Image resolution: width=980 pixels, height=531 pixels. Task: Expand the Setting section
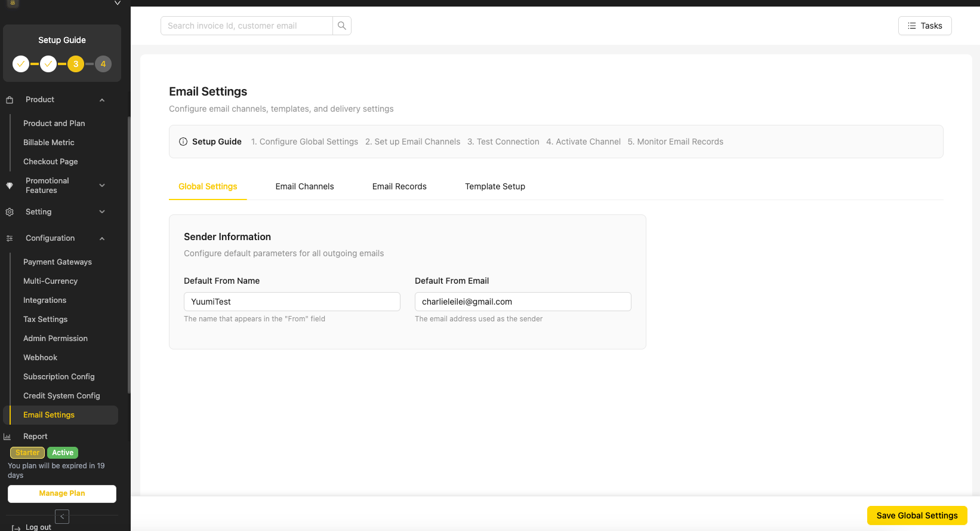tap(102, 212)
